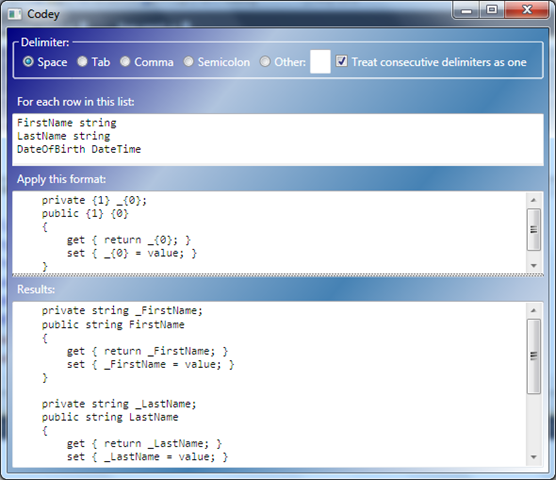556x480 pixels.
Task: Maximize the Codey window
Action: (x=492, y=10)
